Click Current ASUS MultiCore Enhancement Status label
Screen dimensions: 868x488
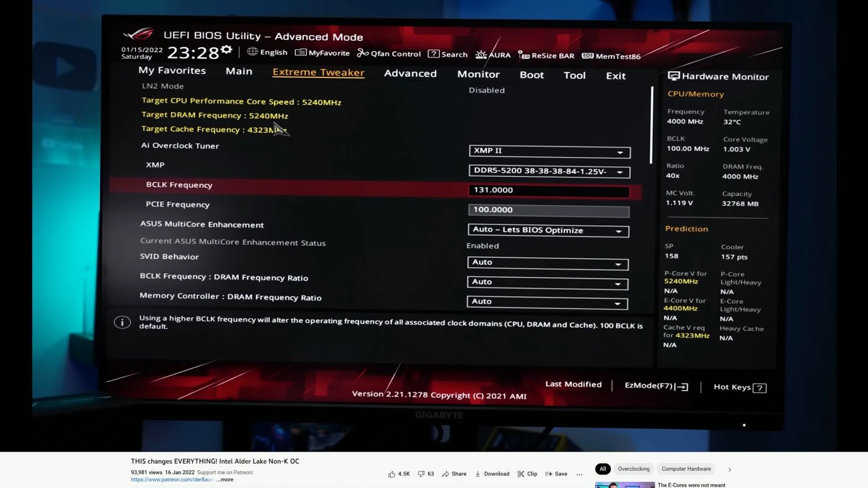click(x=233, y=242)
